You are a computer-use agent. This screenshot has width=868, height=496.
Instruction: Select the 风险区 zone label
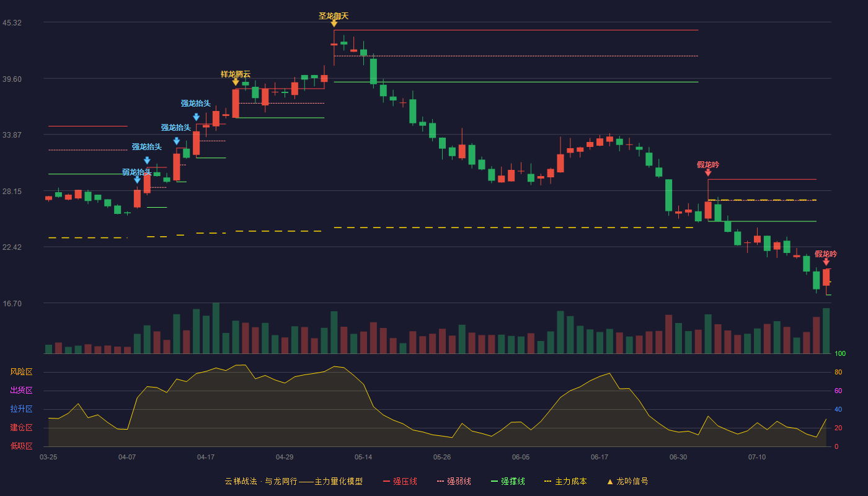tap(21, 372)
